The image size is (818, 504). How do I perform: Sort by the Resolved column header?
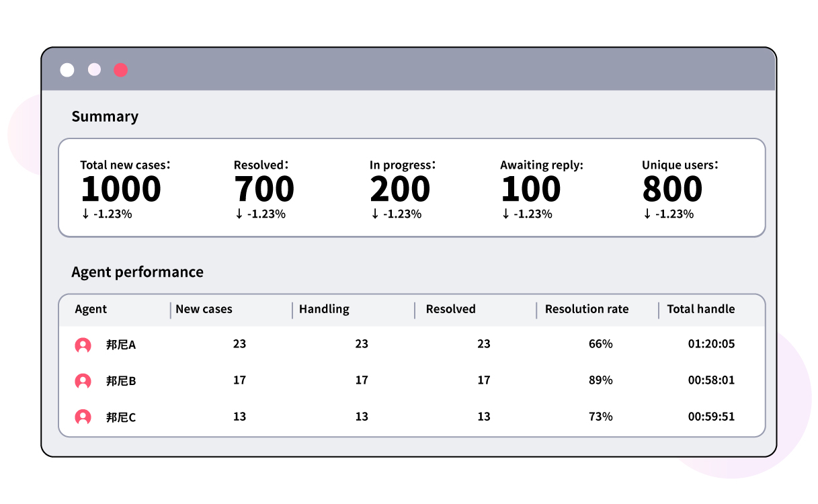[x=450, y=309]
